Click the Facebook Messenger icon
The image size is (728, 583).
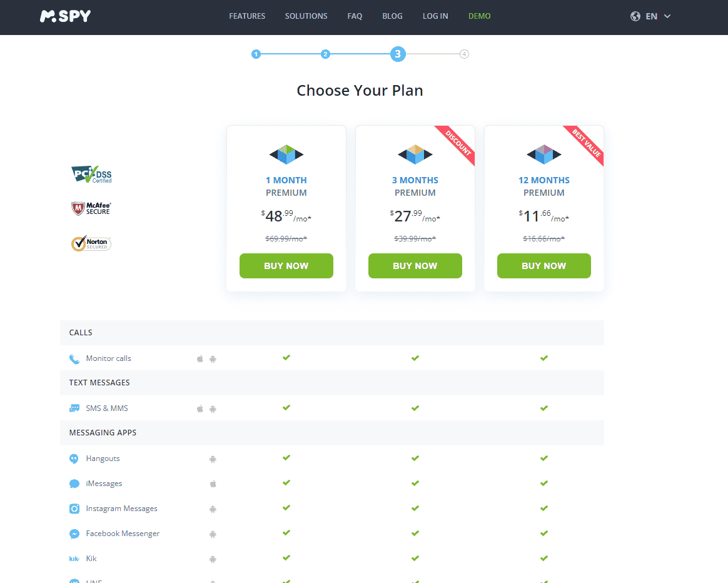[74, 534]
